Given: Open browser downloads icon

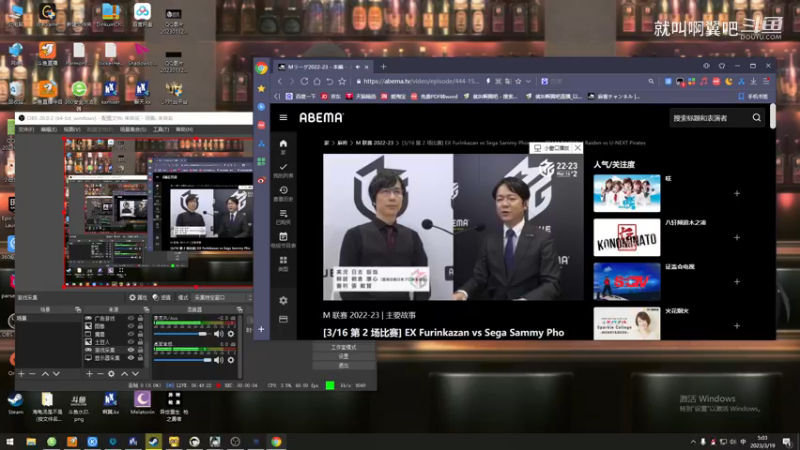Looking at the screenshot, I should [x=754, y=81].
